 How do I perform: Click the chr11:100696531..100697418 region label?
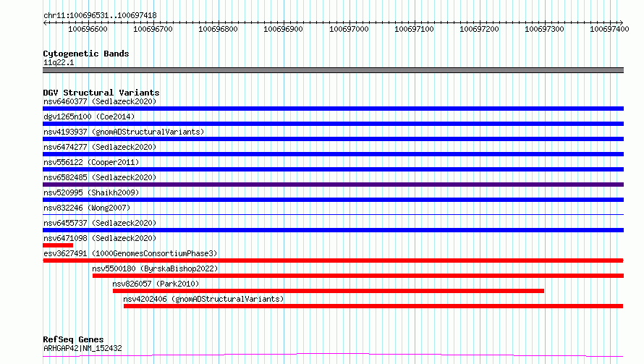coord(100,16)
